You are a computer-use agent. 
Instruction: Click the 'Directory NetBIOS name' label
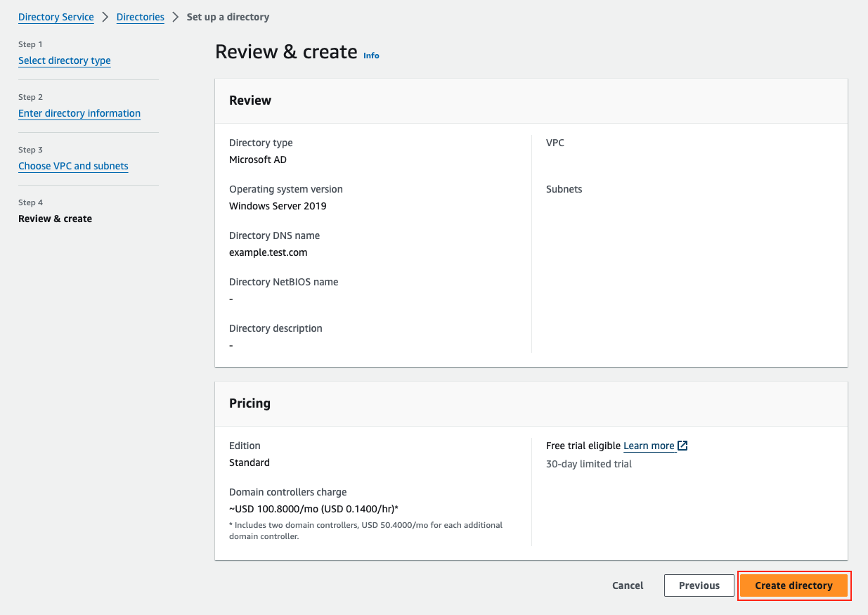tap(284, 282)
